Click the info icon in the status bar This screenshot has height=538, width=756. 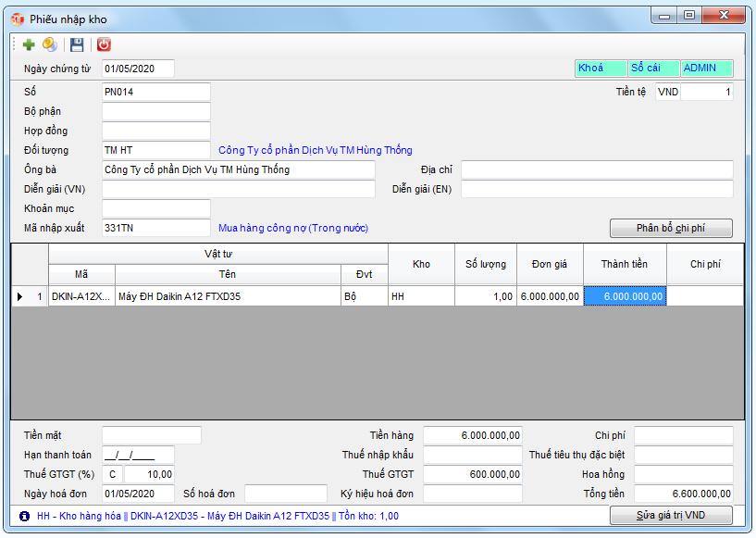(x=24, y=516)
